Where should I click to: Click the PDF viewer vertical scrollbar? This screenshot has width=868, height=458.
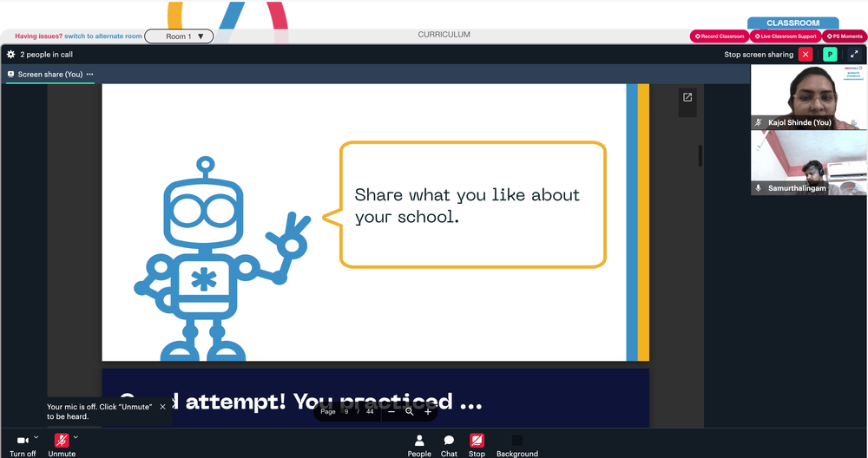tap(700, 155)
